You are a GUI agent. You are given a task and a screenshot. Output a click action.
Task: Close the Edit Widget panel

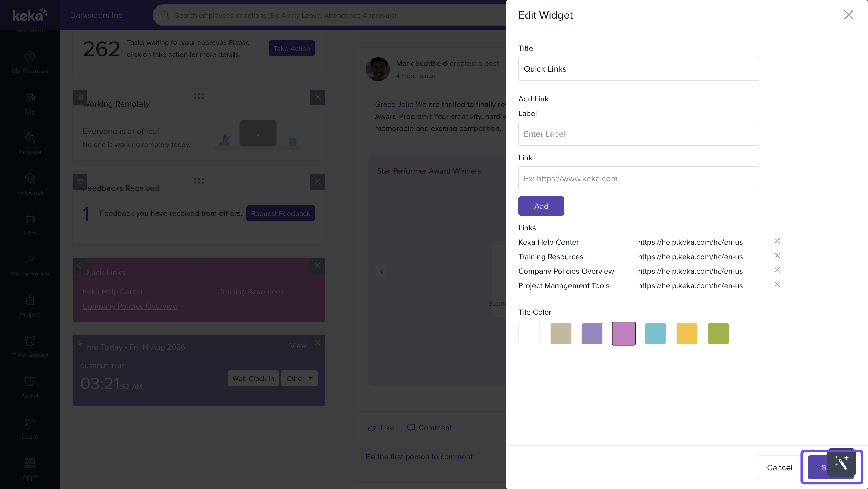coord(848,15)
